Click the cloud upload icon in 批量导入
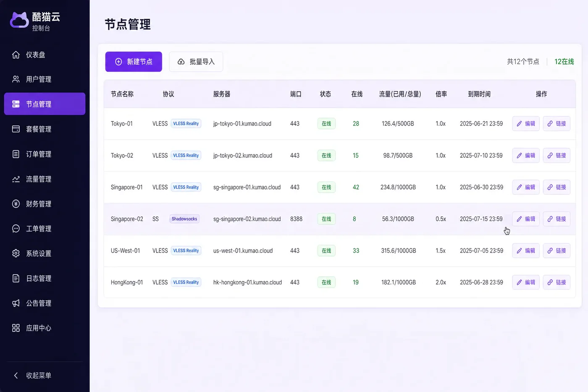 pyautogui.click(x=181, y=62)
